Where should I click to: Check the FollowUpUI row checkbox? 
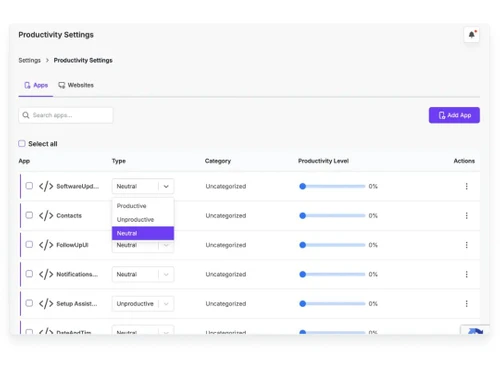click(x=29, y=244)
